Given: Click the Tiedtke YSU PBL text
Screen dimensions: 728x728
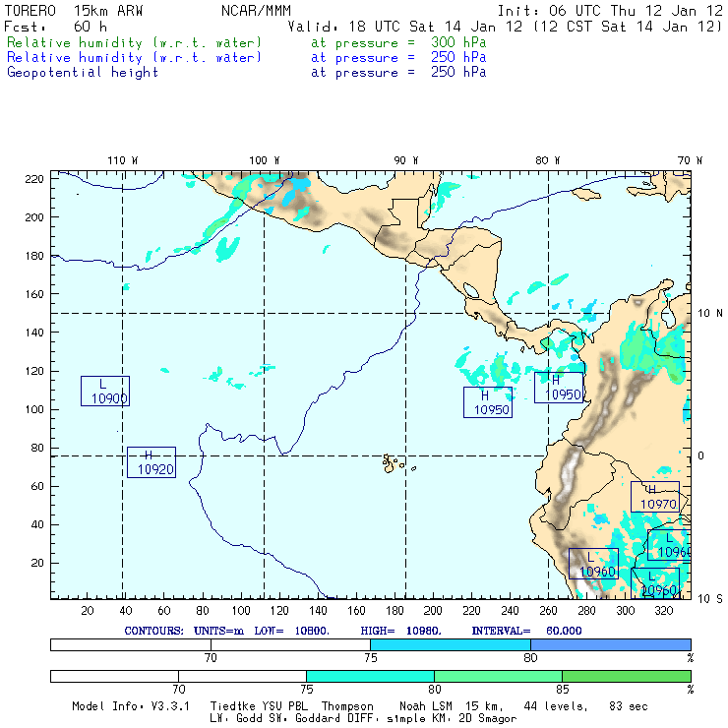Looking at the screenshot, I should (259, 706).
